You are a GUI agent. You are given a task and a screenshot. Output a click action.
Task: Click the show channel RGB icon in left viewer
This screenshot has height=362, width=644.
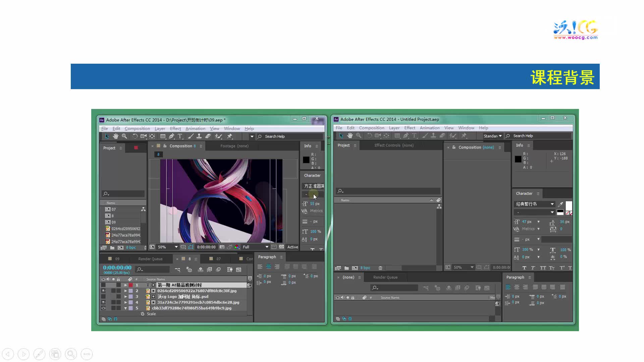pyautogui.click(x=237, y=247)
